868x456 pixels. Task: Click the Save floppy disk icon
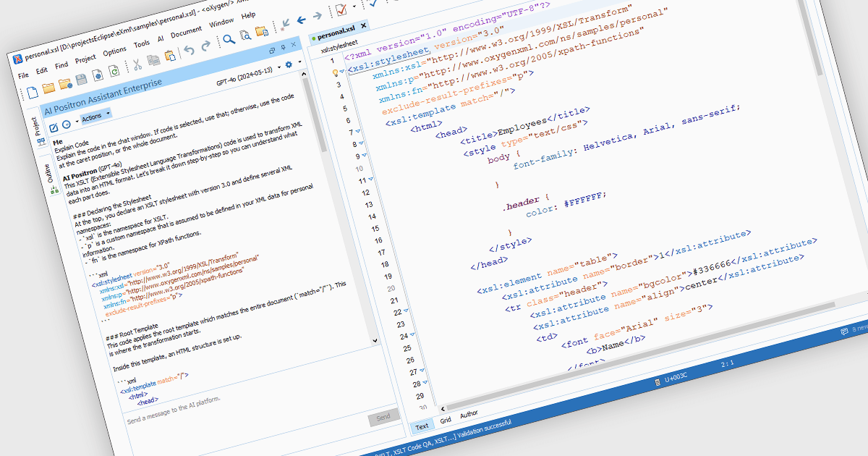click(81, 80)
